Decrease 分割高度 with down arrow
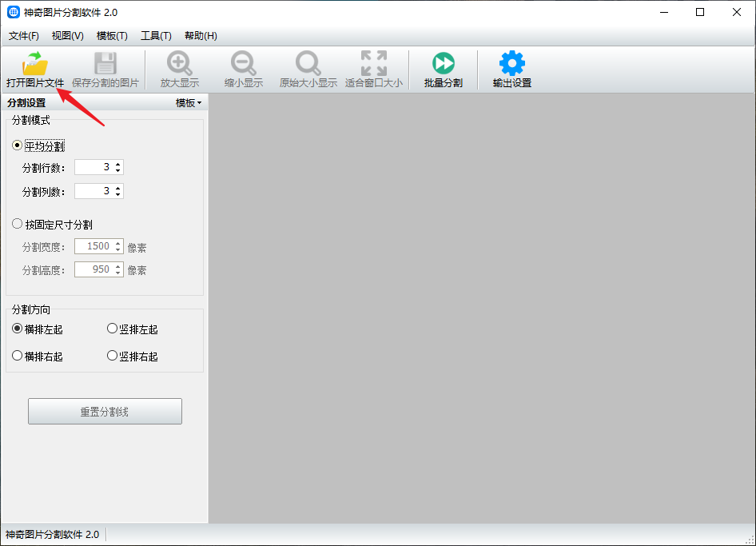The width and height of the screenshot is (756, 546). tap(118, 273)
